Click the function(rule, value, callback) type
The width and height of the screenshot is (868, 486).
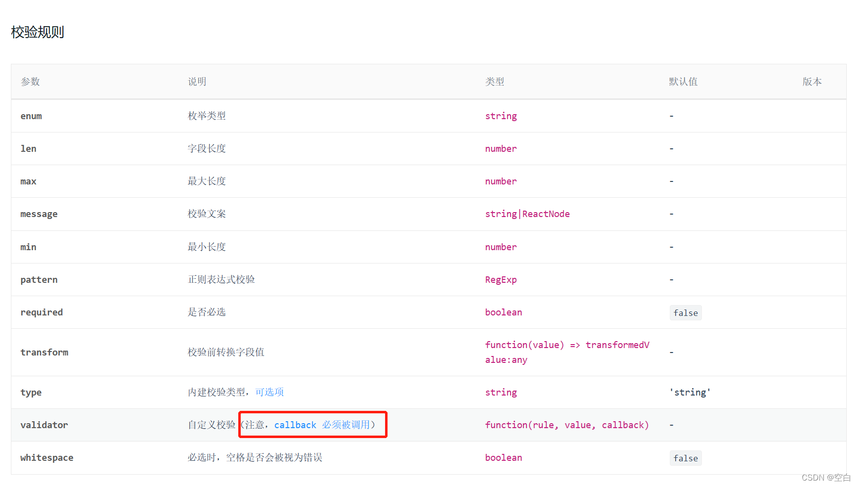[567, 425]
